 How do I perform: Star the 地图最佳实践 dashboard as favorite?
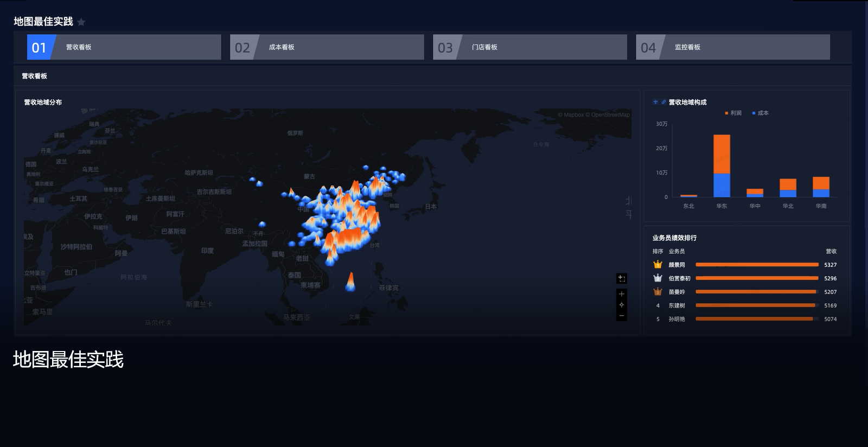pyautogui.click(x=81, y=22)
